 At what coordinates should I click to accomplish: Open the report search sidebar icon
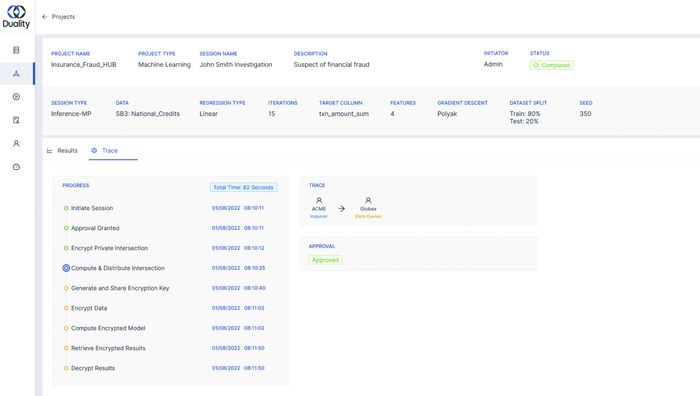tap(16, 120)
